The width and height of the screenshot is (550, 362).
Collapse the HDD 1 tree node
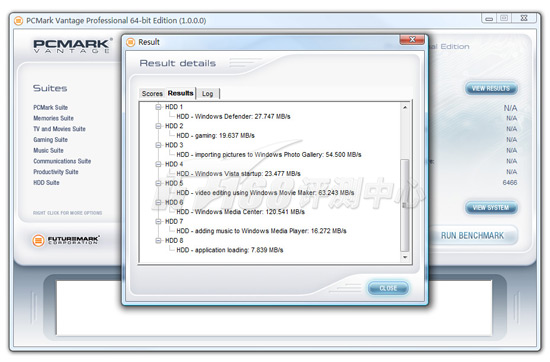(x=159, y=107)
